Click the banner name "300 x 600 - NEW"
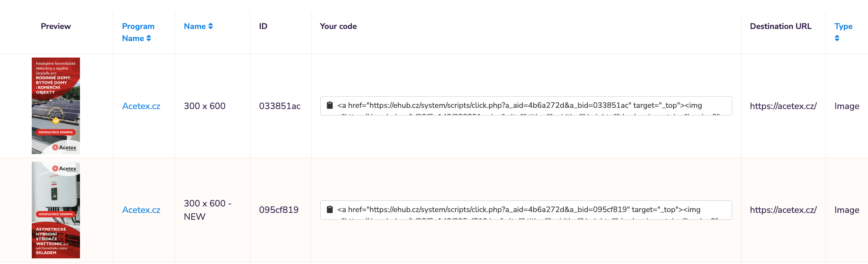Viewport: 868px width, 264px height. tap(207, 210)
